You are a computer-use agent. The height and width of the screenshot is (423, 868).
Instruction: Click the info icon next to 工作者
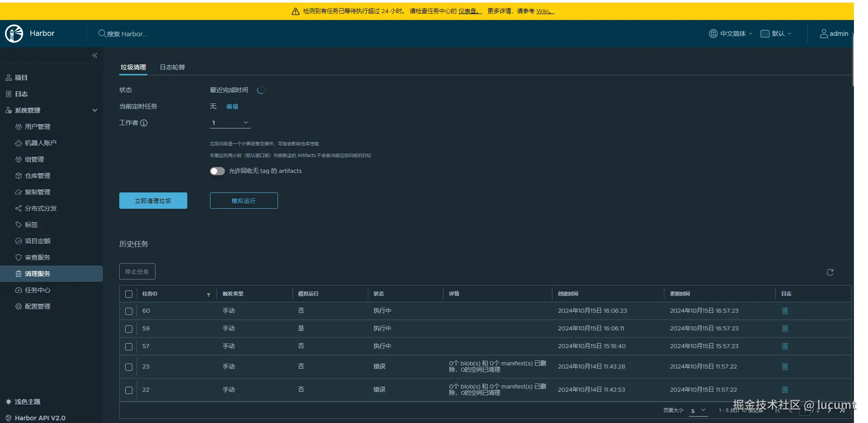coord(144,123)
